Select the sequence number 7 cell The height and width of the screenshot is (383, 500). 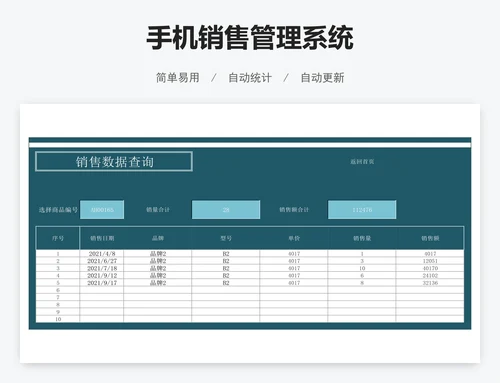click(58, 297)
